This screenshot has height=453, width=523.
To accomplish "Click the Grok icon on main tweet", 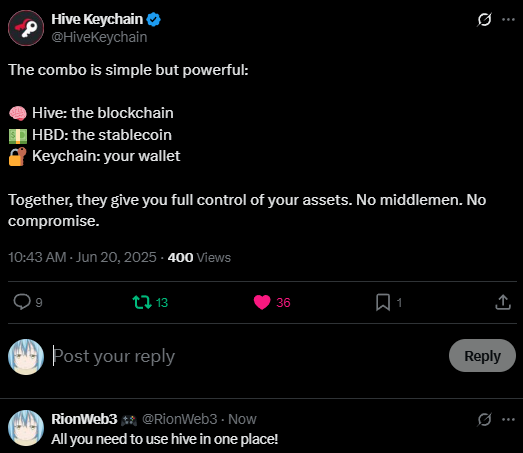I will pyautogui.click(x=484, y=20).
